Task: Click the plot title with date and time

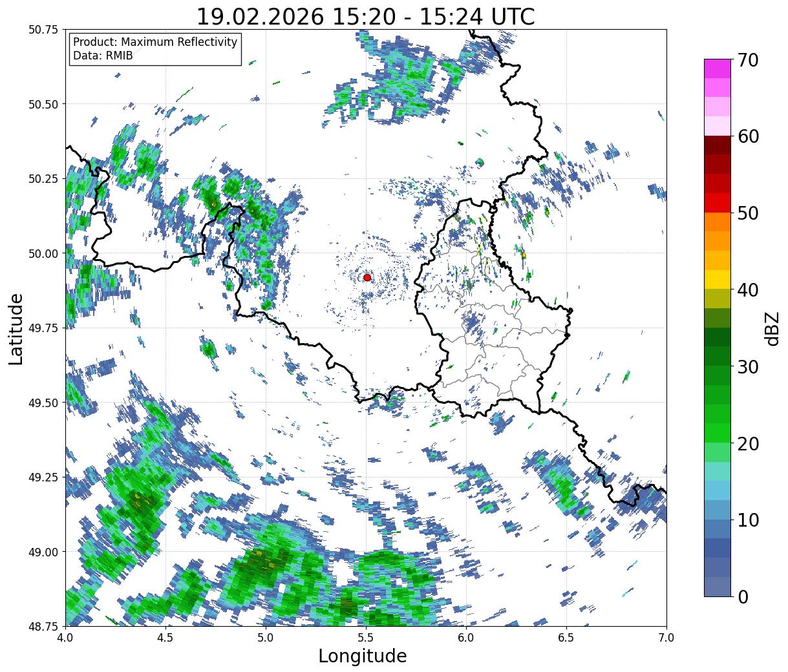Action: (365, 16)
